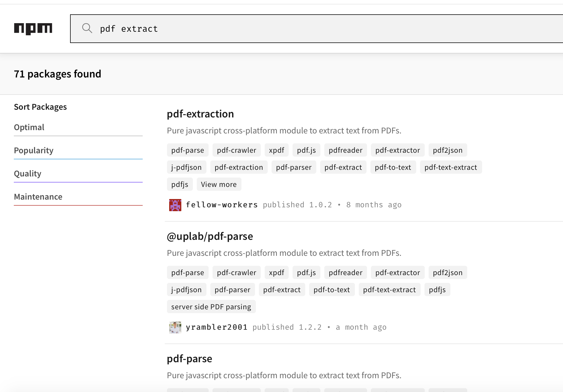Click yrambler2001's profile avatar
The image size is (563, 392).
(175, 327)
